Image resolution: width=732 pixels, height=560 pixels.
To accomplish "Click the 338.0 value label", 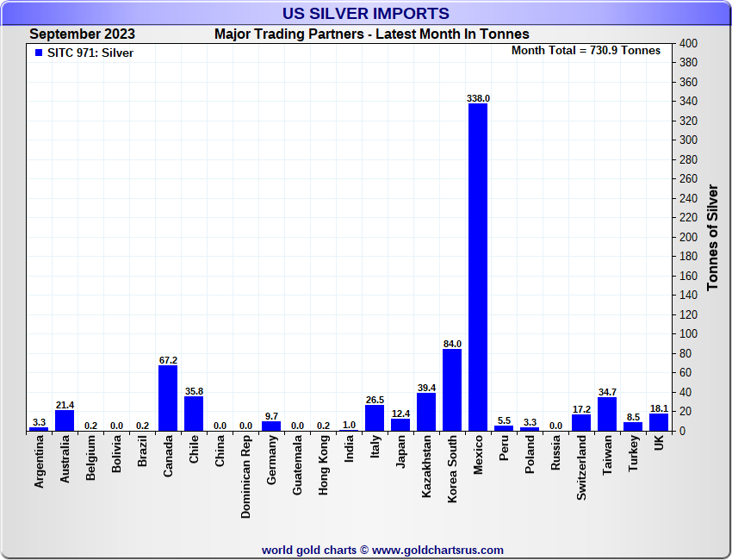I will pyautogui.click(x=478, y=98).
